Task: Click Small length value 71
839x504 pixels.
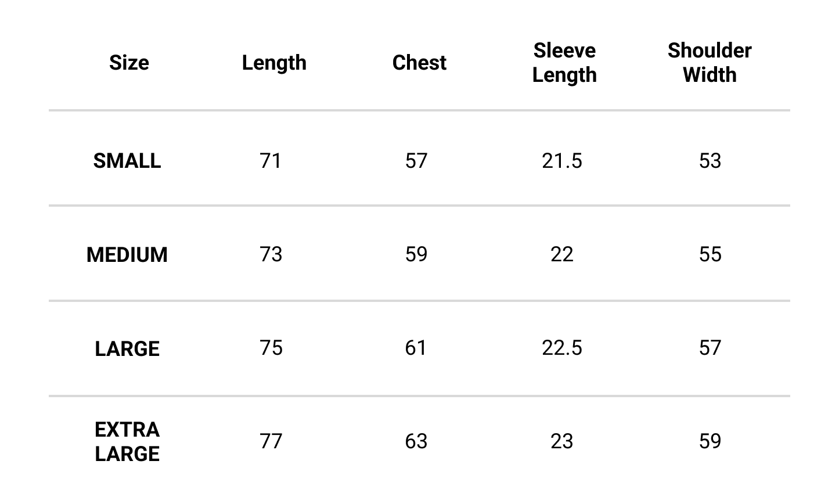Action: click(x=271, y=161)
